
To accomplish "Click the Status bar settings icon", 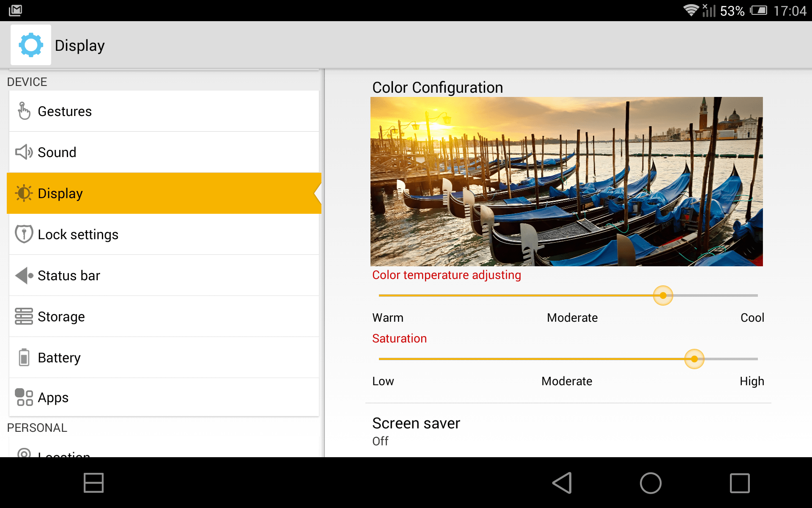I will pos(23,275).
